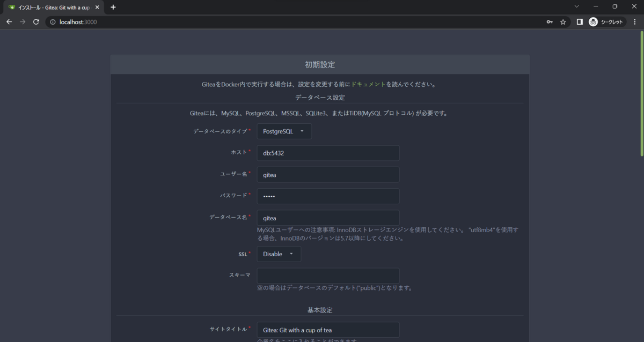Image resolution: width=644 pixels, height=342 pixels.
Task: Open the browser side panel icon
Action: 580,22
